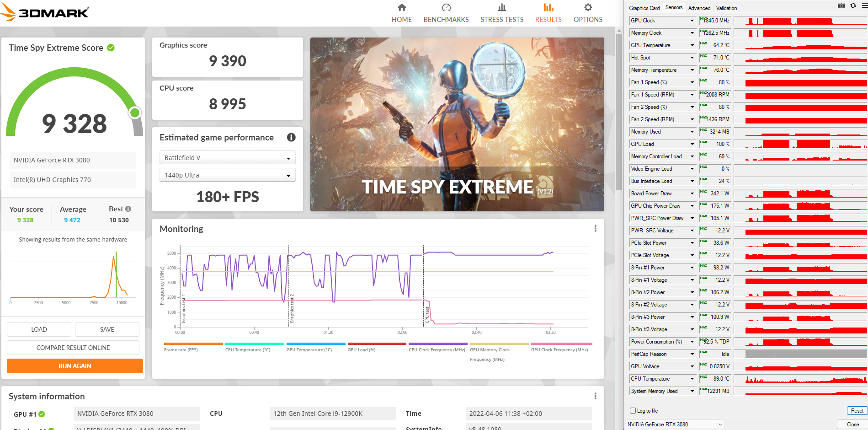This screenshot has width=868, height=430.
Task: Go to the HOME section
Action: (x=402, y=13)
